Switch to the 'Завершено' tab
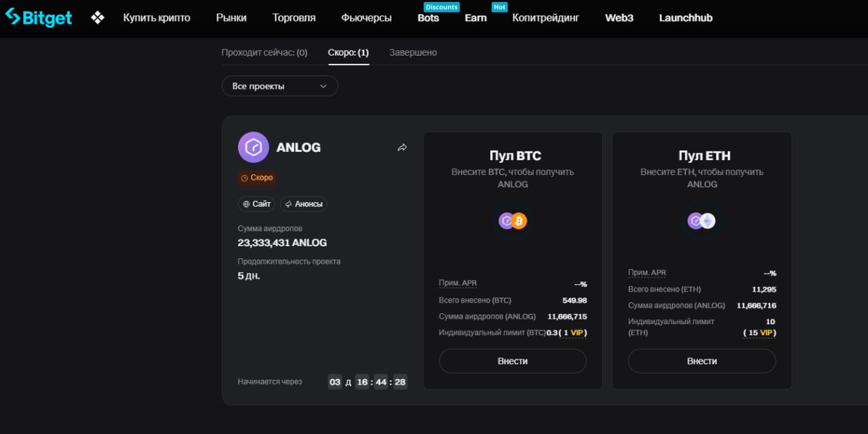The image size is (868, 434). click(413, 52)
